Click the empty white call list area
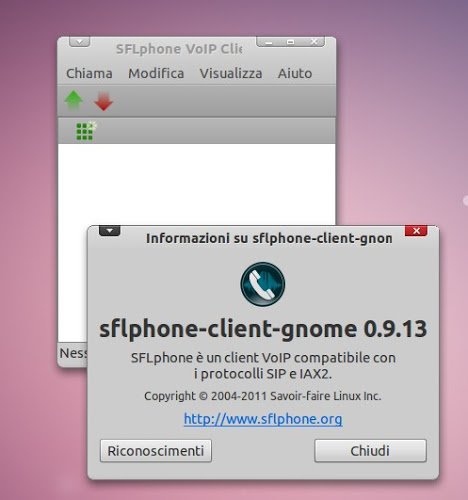Screen dimensions: 468x500 (197, 184)
